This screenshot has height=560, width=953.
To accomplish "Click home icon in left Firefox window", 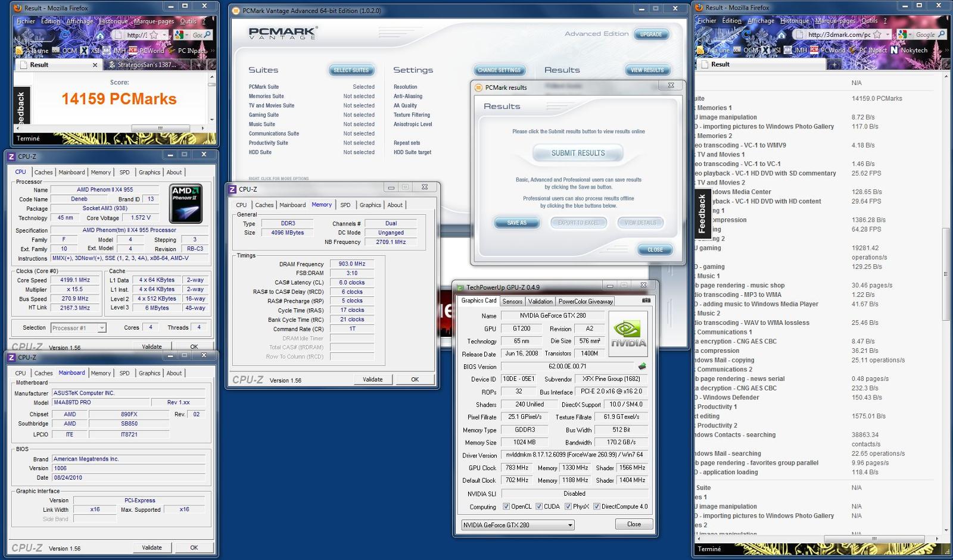I will [101, 35].
